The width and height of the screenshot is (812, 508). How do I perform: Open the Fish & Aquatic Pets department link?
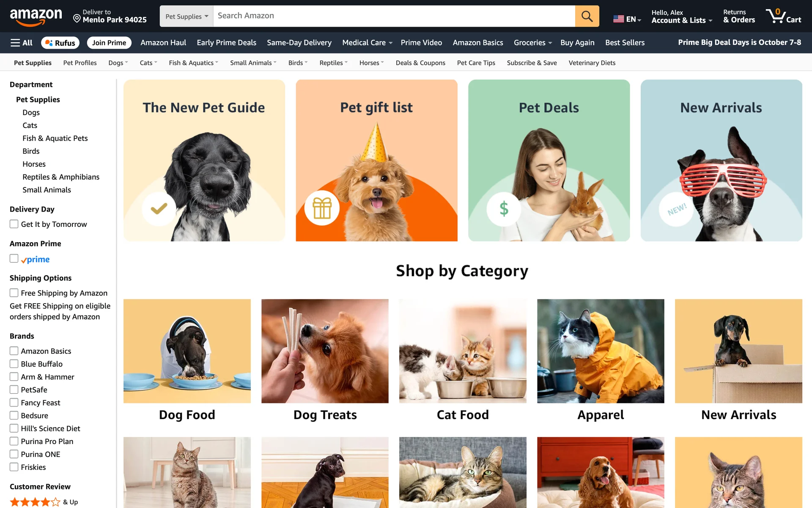(55, 138)
